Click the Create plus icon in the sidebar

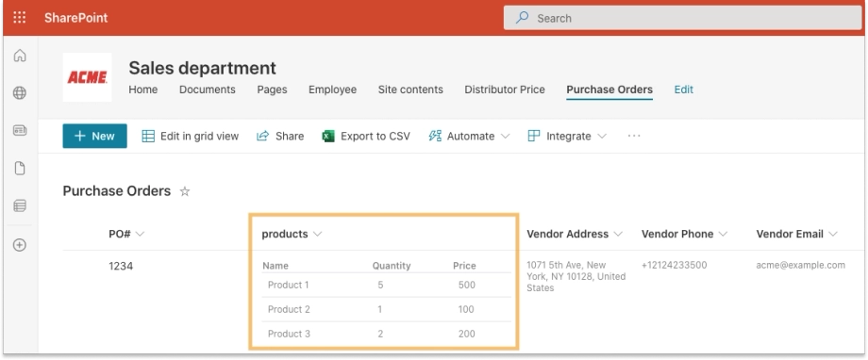(x=20, y=245)
